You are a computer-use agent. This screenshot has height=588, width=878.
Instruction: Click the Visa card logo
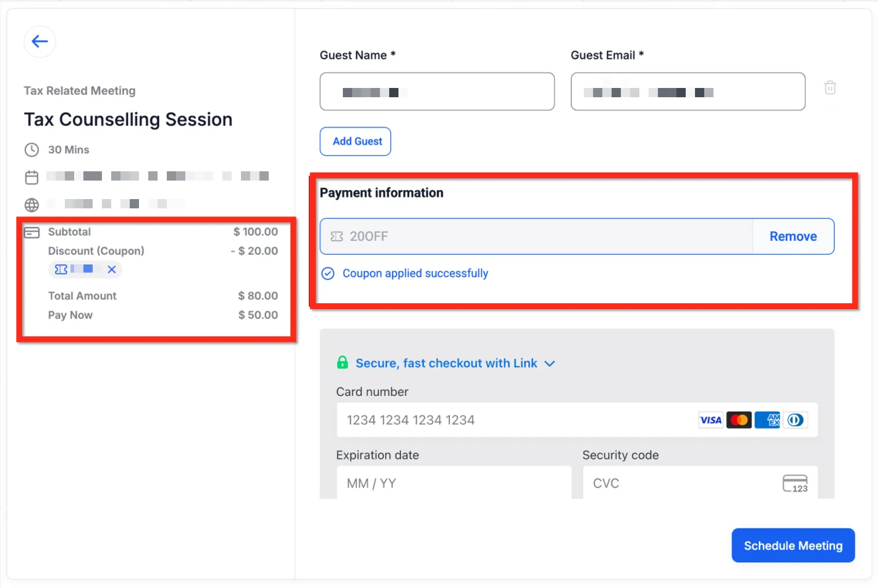click(x=711, y=420)
